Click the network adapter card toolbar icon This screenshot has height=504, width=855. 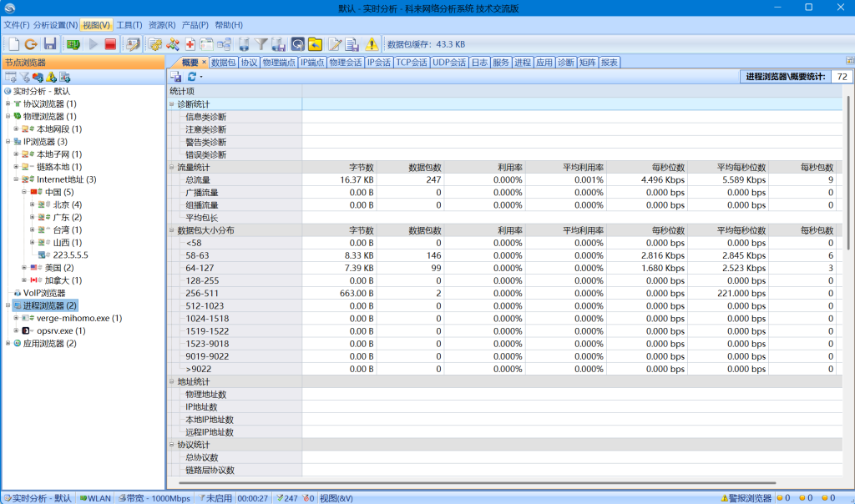click(x=73, y=44)
